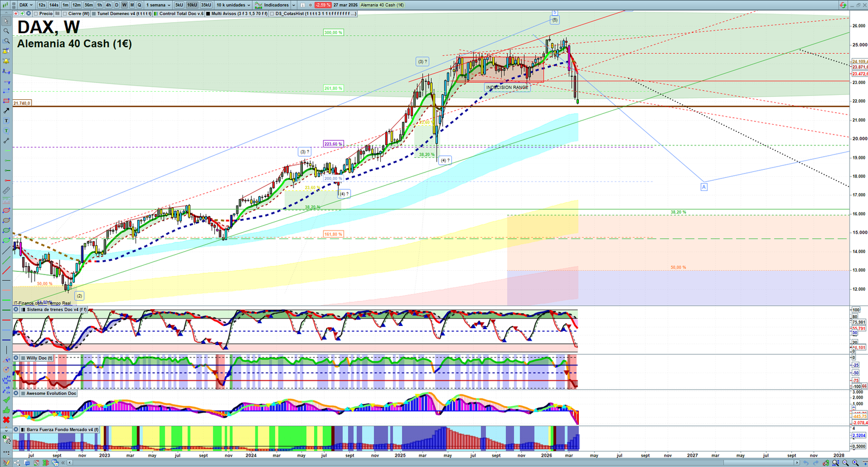The height and width of the screenshot is (467, 868).
Task: Expand the left toolbar chevron below red X
Action: tap(6, 430)
